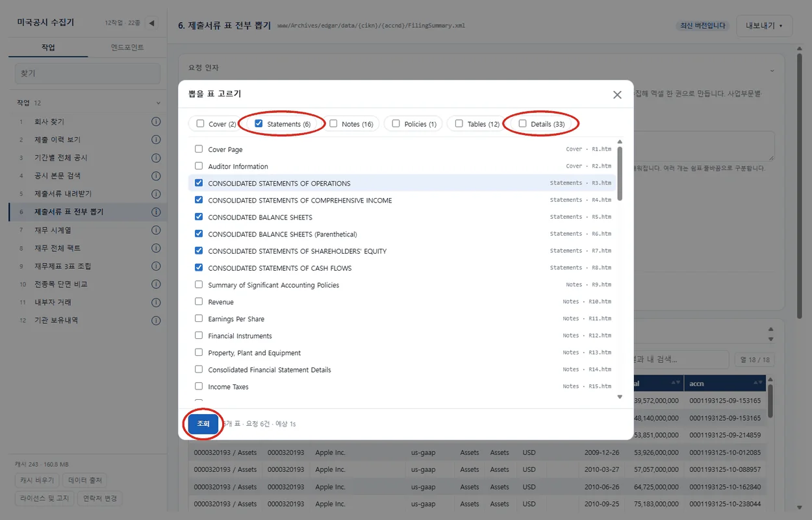812x520 pixels.
Task: Collapse the 요청 인자 panel chevron
Action: point(772,70)
